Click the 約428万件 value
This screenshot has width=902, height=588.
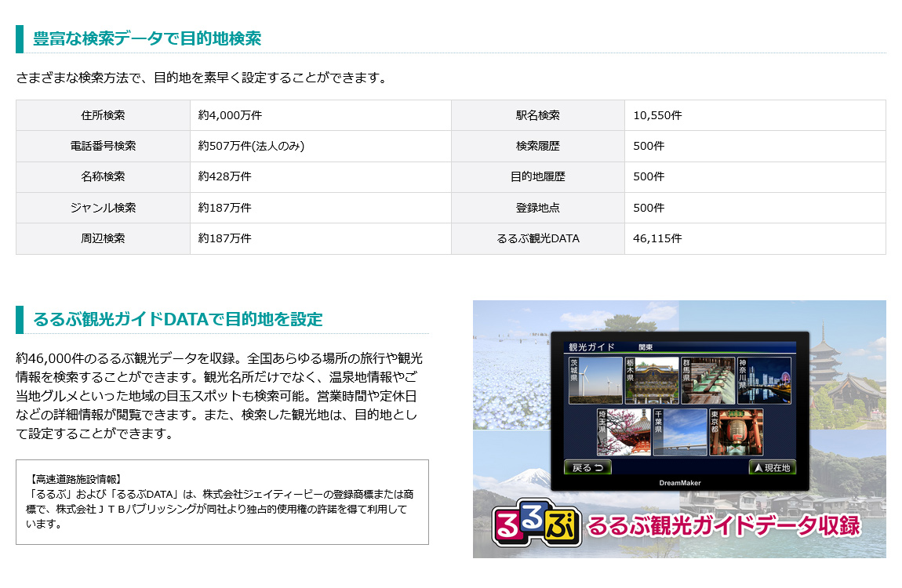point(225,176)
